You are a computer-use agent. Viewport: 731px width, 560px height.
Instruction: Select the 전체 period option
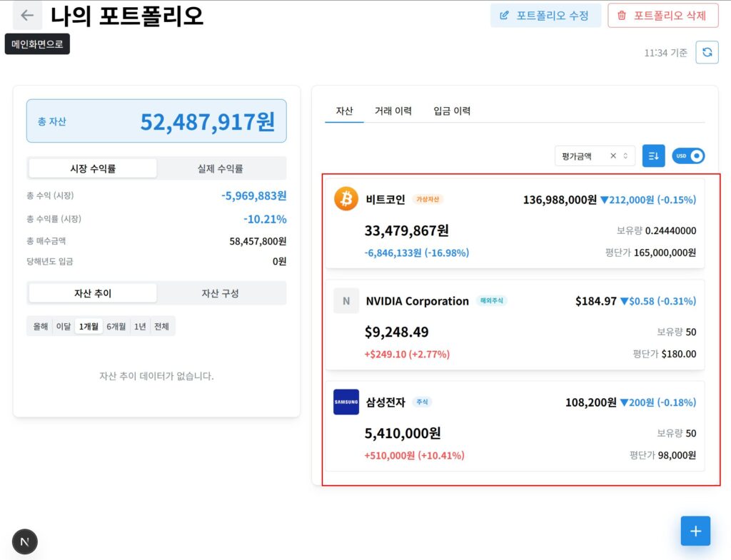point(162,326)
